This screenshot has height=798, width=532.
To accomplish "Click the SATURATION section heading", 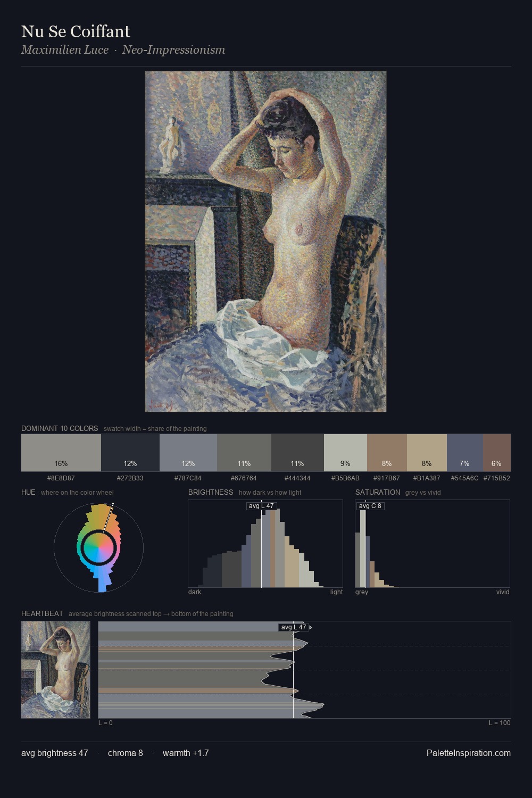I will (x=378, y=492).
